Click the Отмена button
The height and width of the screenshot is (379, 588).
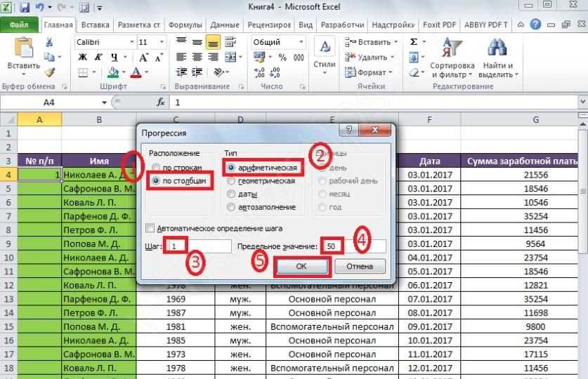pos(360,267)
